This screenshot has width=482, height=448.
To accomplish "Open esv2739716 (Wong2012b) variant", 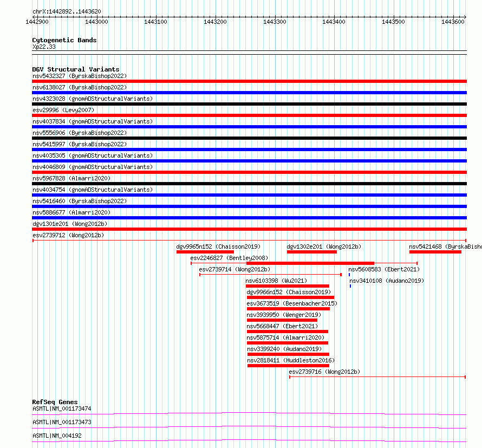I will click(324, 372).
